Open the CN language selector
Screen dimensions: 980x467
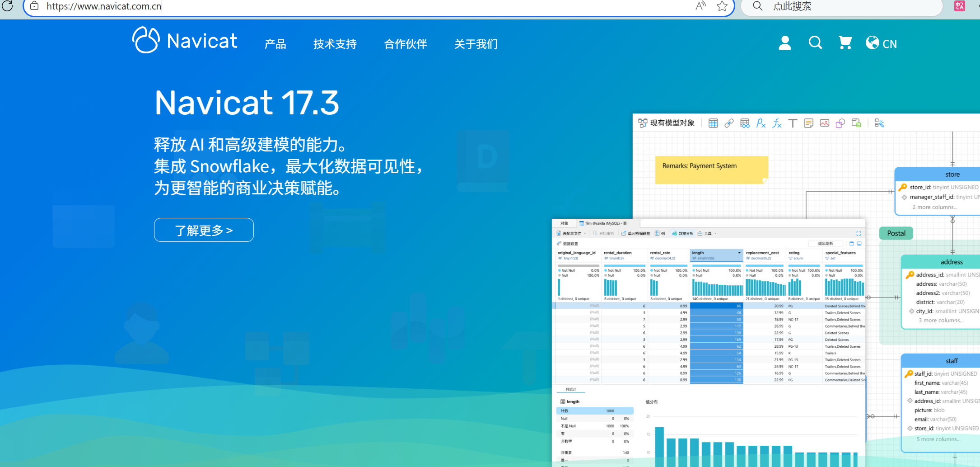[x=881, y=43]
